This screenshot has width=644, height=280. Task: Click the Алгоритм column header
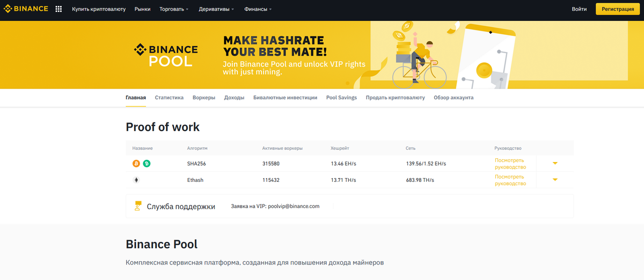click(x=197, y=148)
